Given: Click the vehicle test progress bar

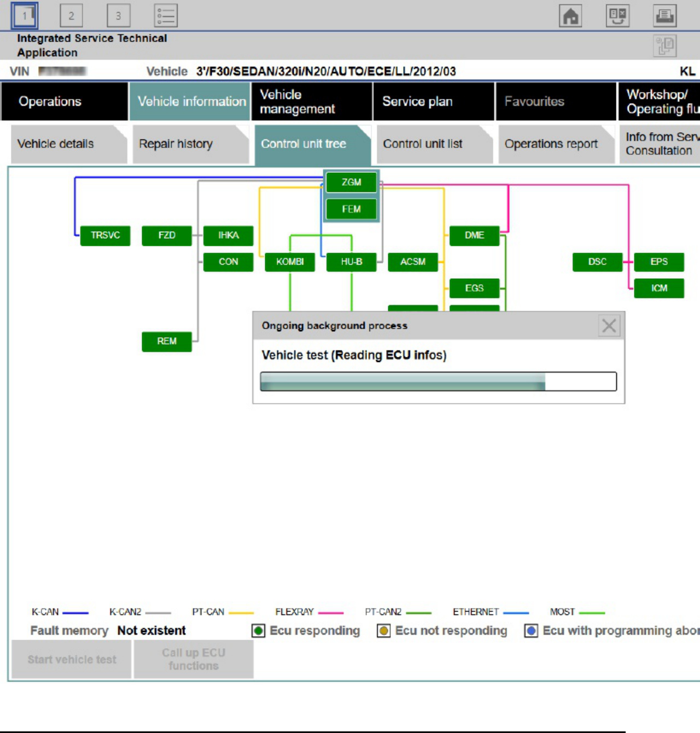Looking at the screenshot, I should (439, 382).
